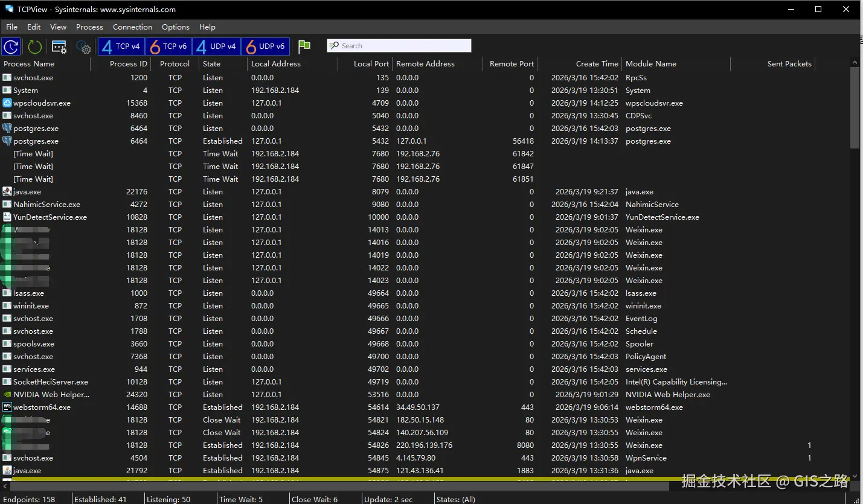This screenshot has height=504, width=863.
Task: Toggle the UDP v4 filter
Action: click(x=216, y=46)
